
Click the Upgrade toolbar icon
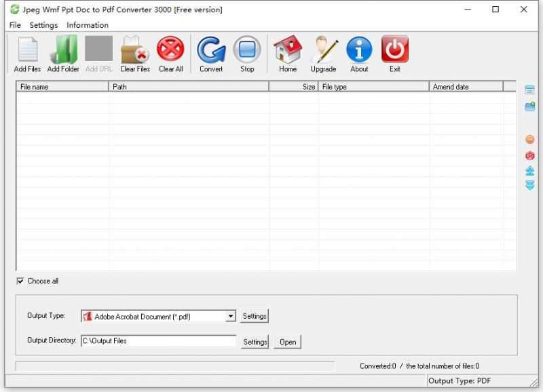324,54
